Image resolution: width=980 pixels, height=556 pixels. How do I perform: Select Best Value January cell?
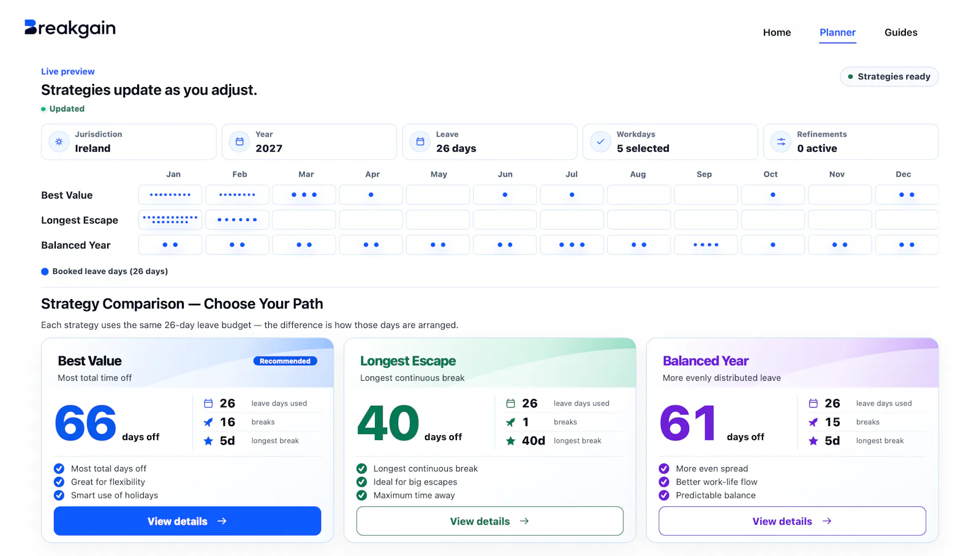coord(170,195)
